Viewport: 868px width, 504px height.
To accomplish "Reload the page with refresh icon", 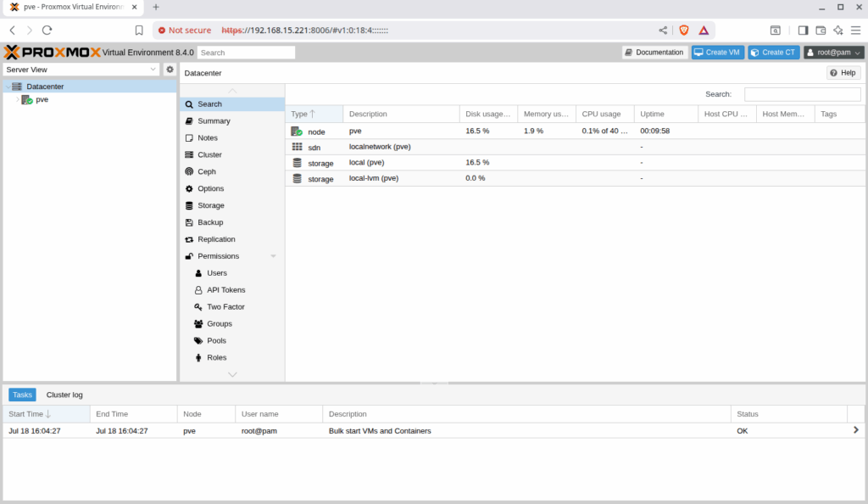I will [47, 30].
